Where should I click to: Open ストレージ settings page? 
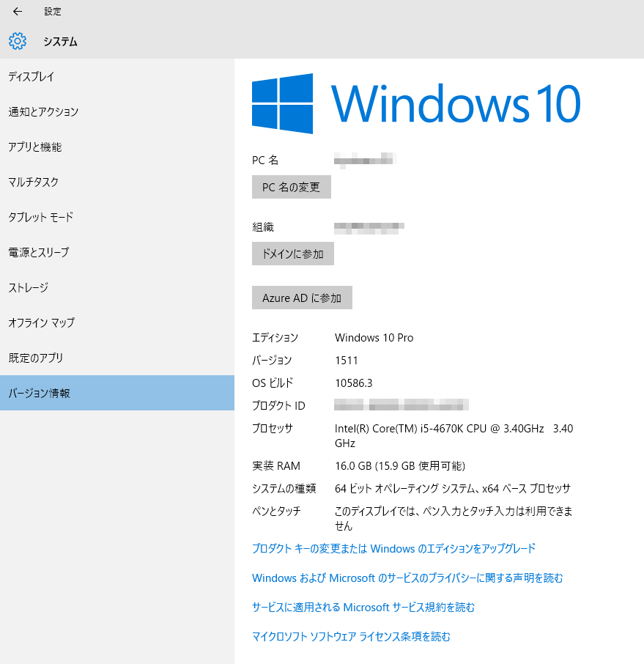pyautogui.click(x=117, y=287)
